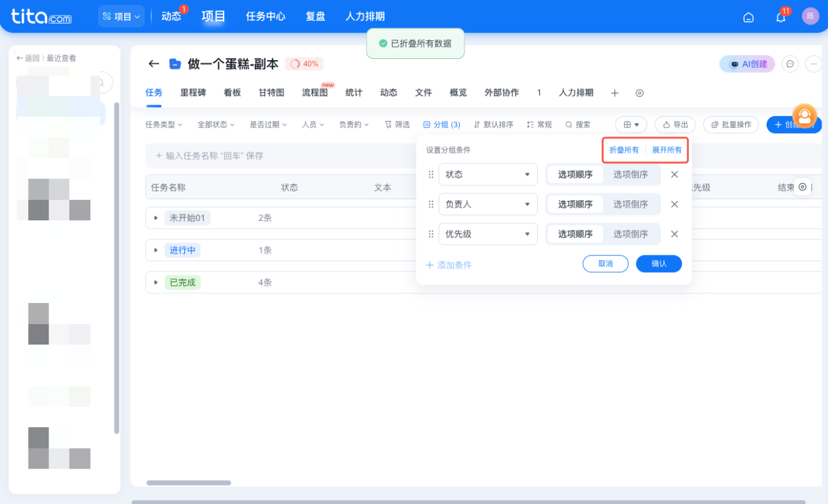Switch to the 甘特图 tab
The image size is (828, 504).
point(271,92)
